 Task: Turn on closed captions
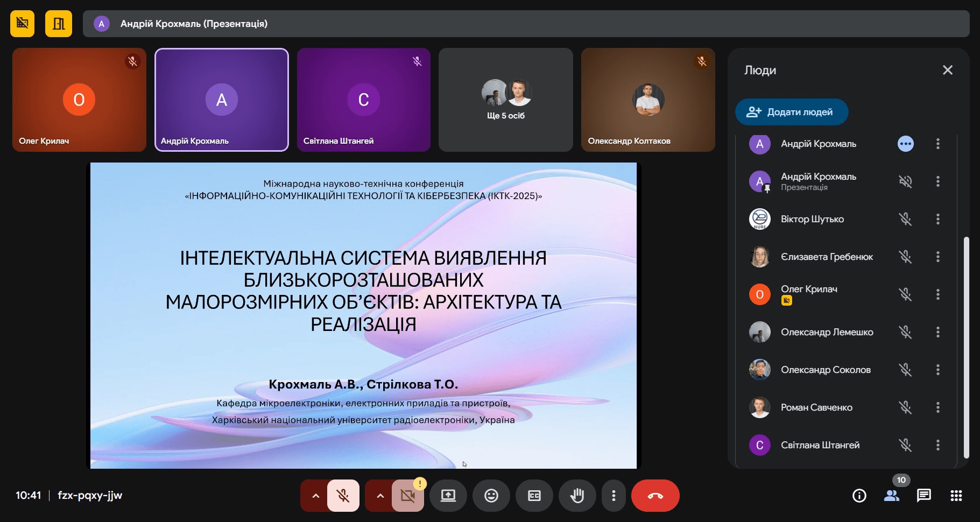[x=534, y=496]
